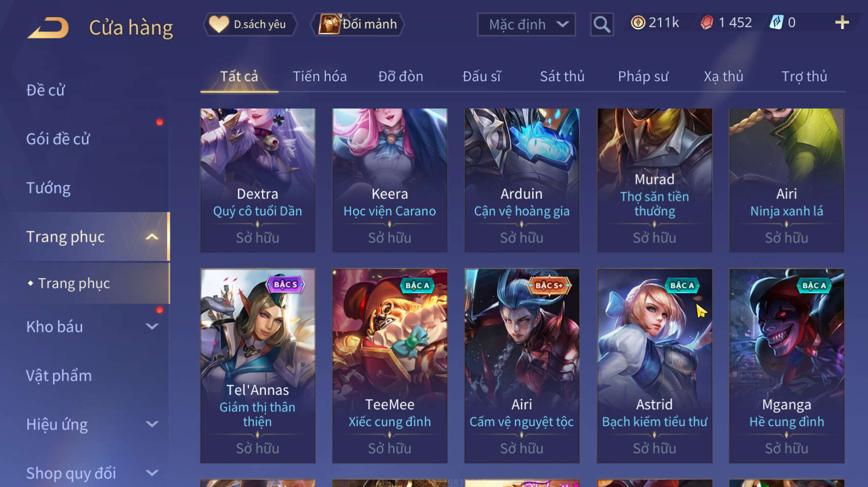Click the gold coin balance icon
Viewport: 868px width, 487px height.
pos(638,23)
